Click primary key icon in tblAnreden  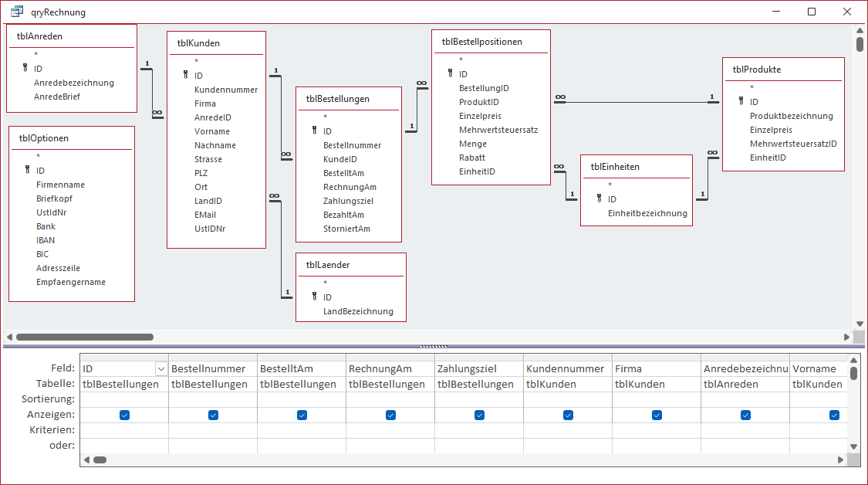click(26, 69)
